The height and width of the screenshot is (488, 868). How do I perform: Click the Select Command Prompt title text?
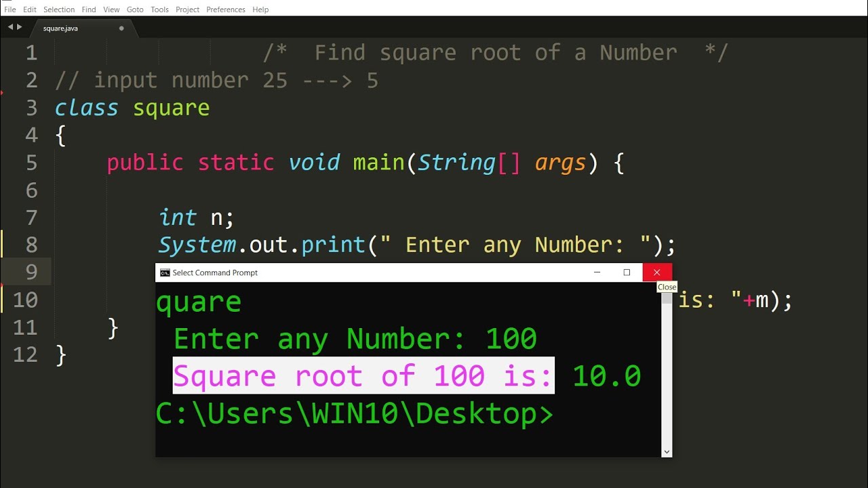(215, 272)
